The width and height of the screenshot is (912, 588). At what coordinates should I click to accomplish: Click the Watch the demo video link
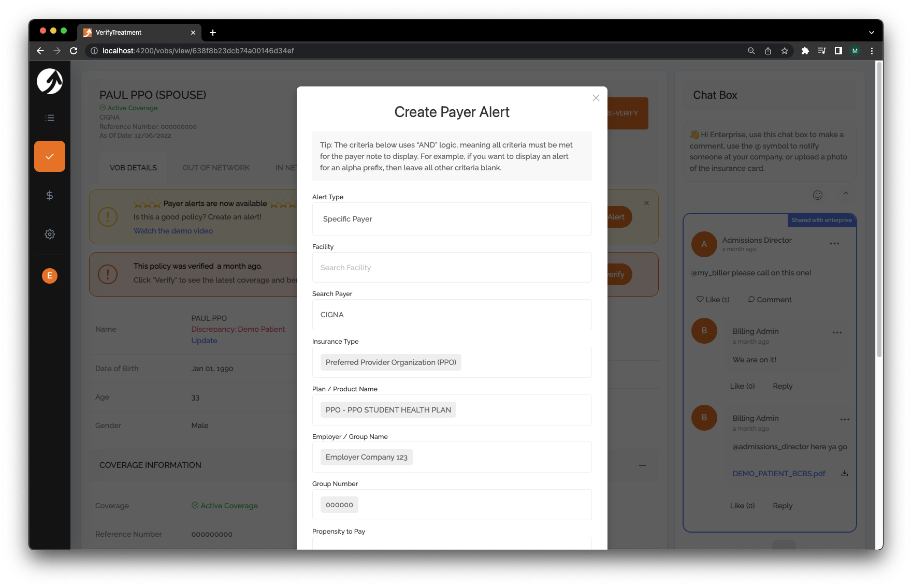[x=173, y=231]
